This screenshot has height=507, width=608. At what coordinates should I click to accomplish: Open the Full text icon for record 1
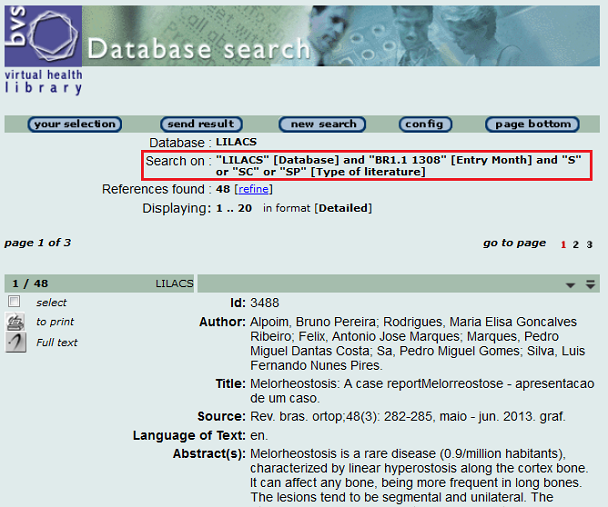point(16,342)
